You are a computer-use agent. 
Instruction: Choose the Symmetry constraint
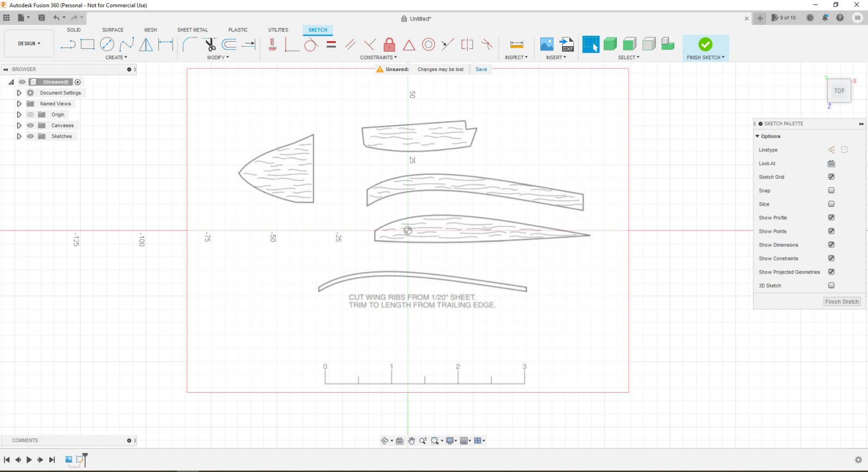467,44
